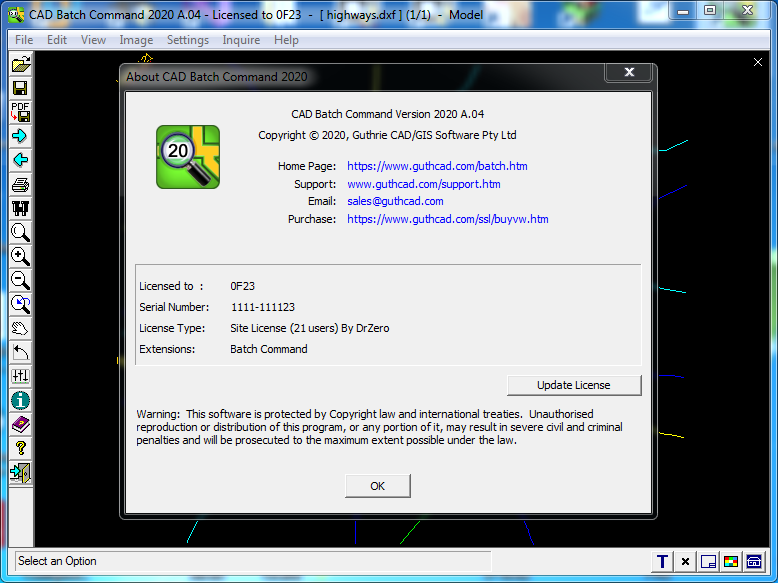
Task: Go to previous file with left arrow
Action: [21, 160]
